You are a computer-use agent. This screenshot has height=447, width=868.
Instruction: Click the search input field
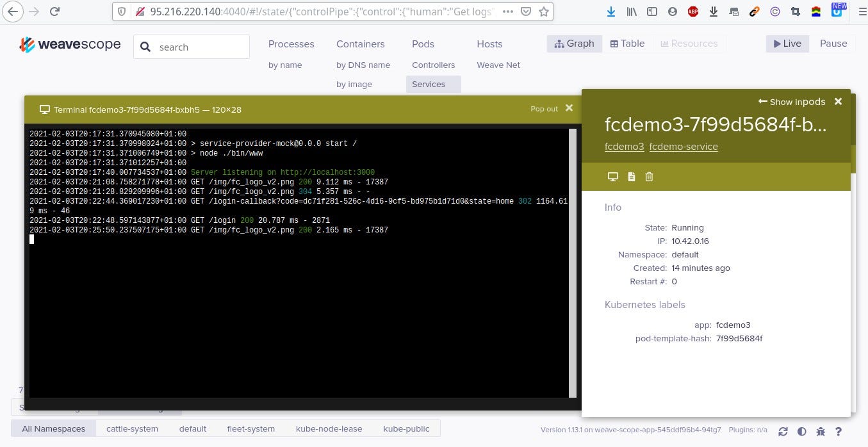click(192, 47)
